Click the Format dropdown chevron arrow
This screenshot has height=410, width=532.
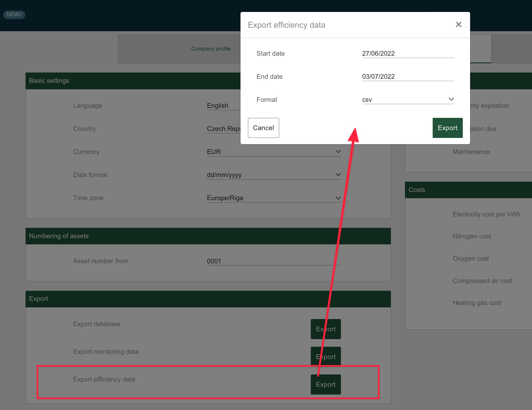[x=451, y=99]
